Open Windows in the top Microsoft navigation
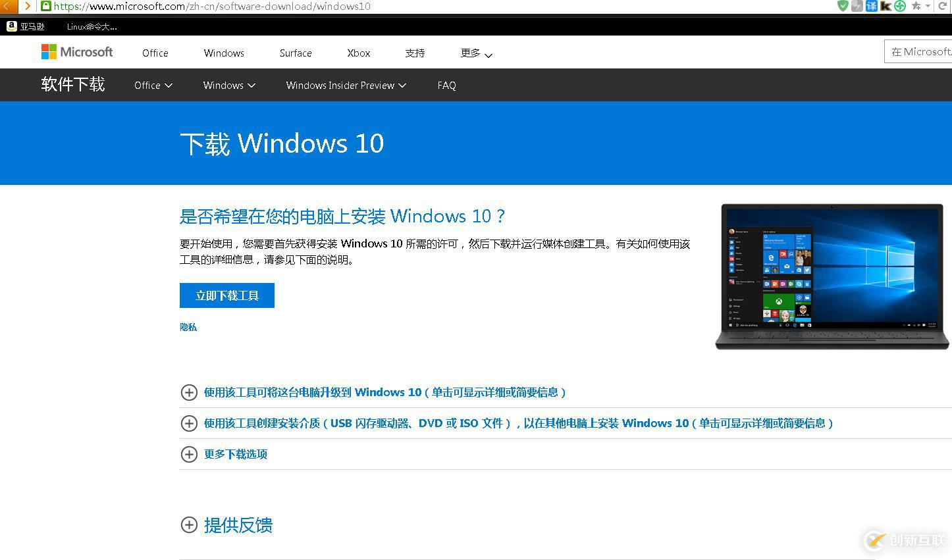The width and height of the screenshot is (952, 560). pos(224,53)
